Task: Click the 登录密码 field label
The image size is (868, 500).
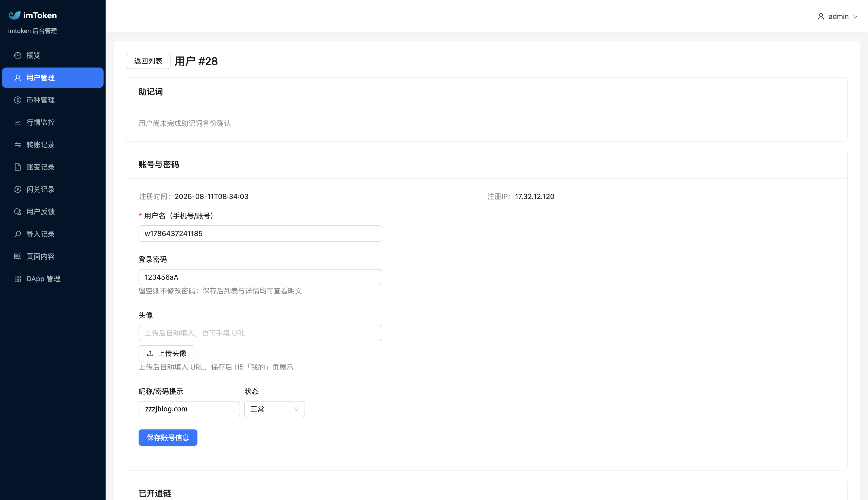Action: [153, 260]
